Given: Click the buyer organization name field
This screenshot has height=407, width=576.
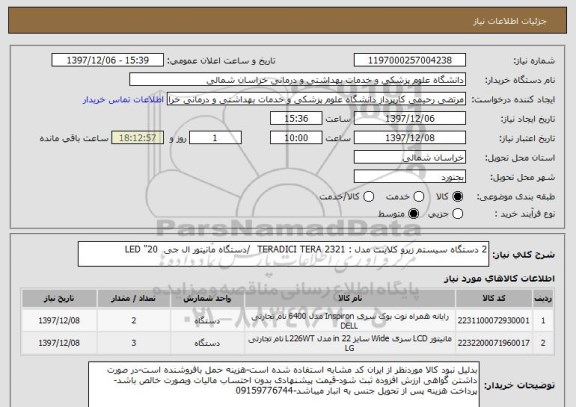Looking at the screenshot, I should [x=298, y=80].
